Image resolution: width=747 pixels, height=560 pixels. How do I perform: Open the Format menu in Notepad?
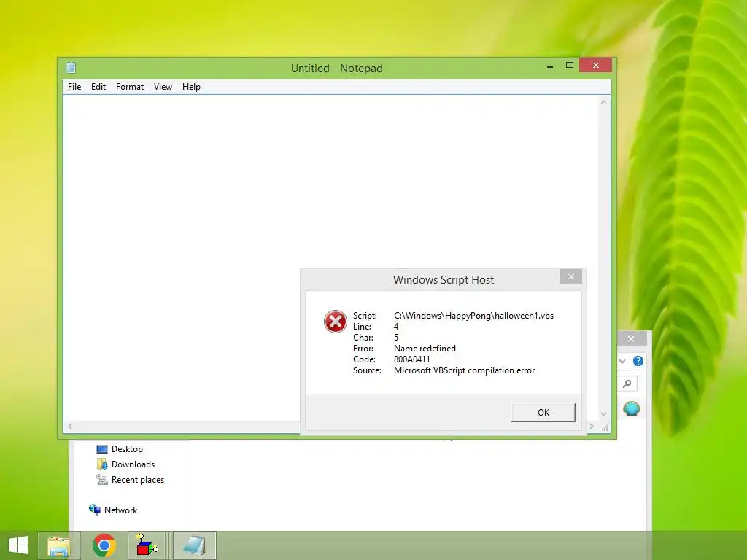pyautogui.click(x=130, y=87)
